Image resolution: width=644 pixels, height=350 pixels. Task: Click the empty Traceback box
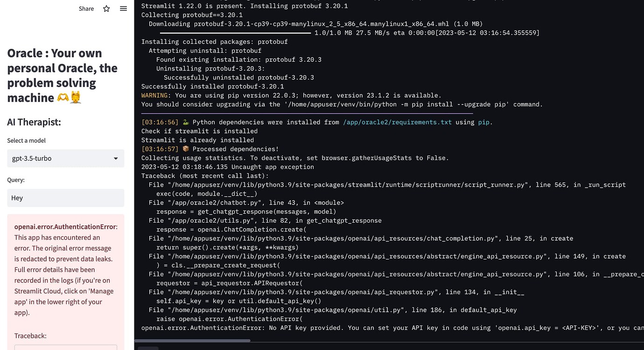tap(65, 348)
